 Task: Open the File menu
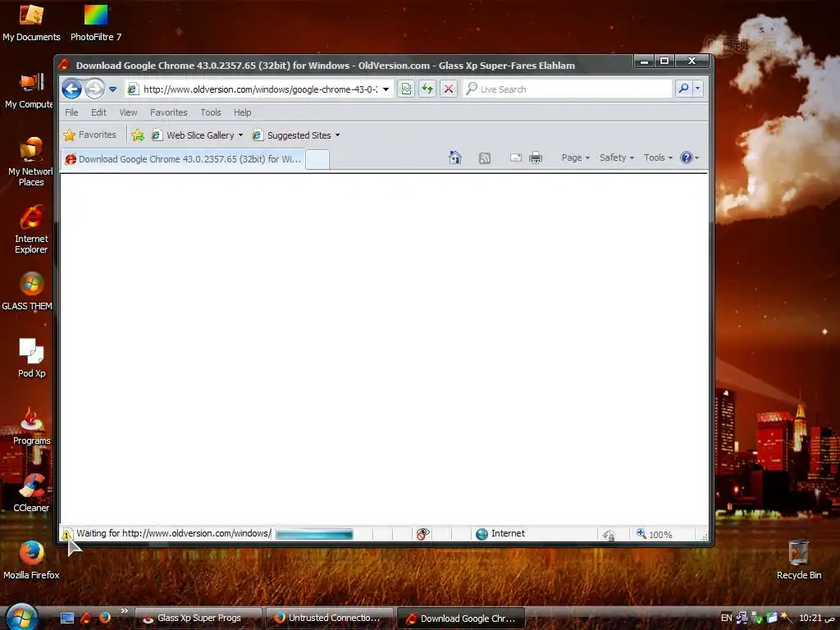[x=71, y=112]
